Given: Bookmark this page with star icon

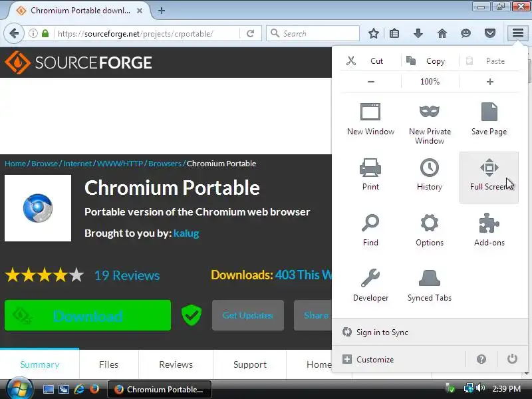Looking at the screenshot, I should (374, 33).
